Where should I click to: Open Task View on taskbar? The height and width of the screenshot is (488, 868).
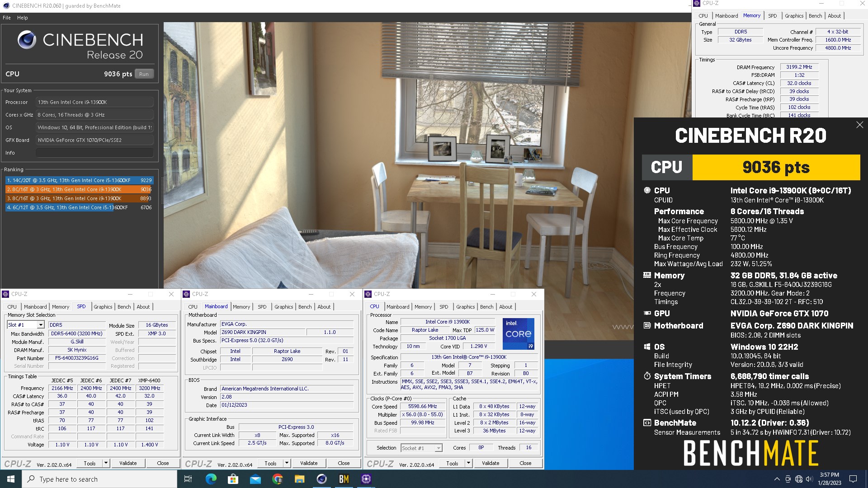point(188,479)
